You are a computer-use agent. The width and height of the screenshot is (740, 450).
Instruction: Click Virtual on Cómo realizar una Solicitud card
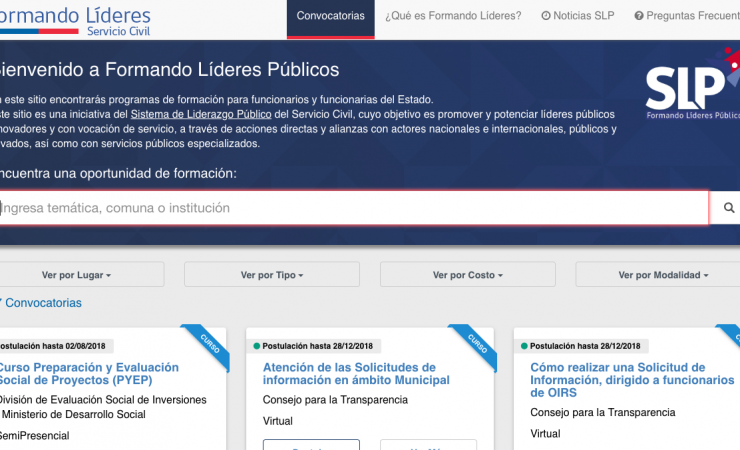coord(545,434)
